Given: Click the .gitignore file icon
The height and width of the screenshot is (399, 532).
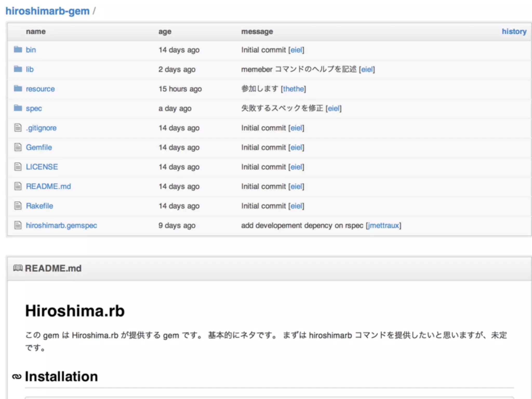Looking at the screenshot, I should coord(18,128).
